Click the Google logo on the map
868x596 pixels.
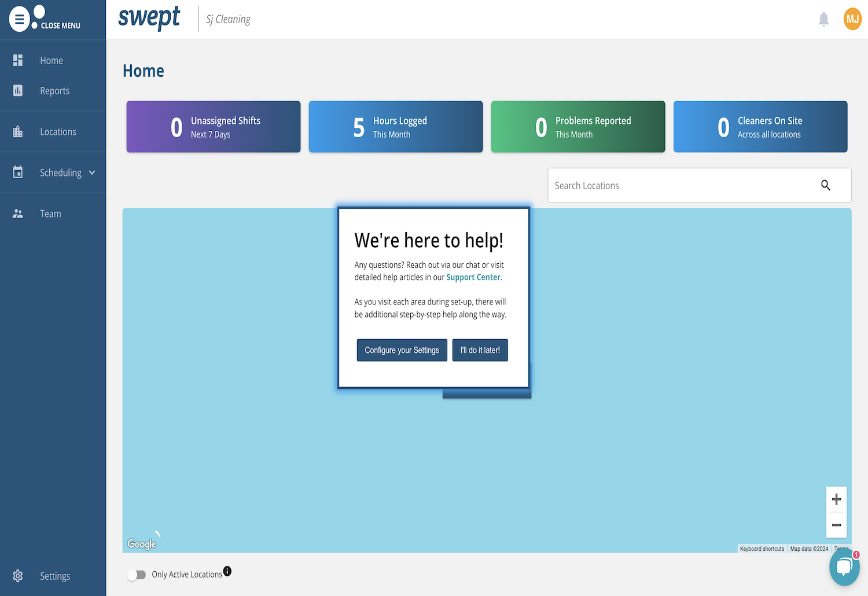pos(142,544)
